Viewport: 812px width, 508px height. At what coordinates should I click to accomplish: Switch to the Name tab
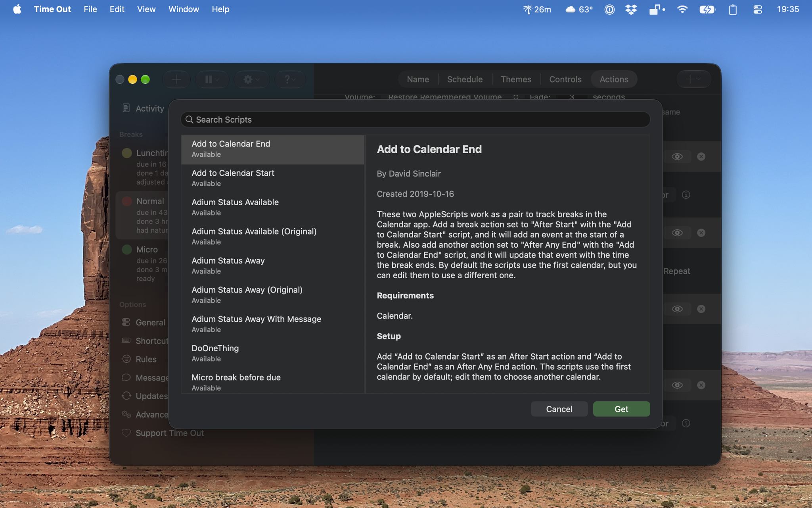(418, 79)
